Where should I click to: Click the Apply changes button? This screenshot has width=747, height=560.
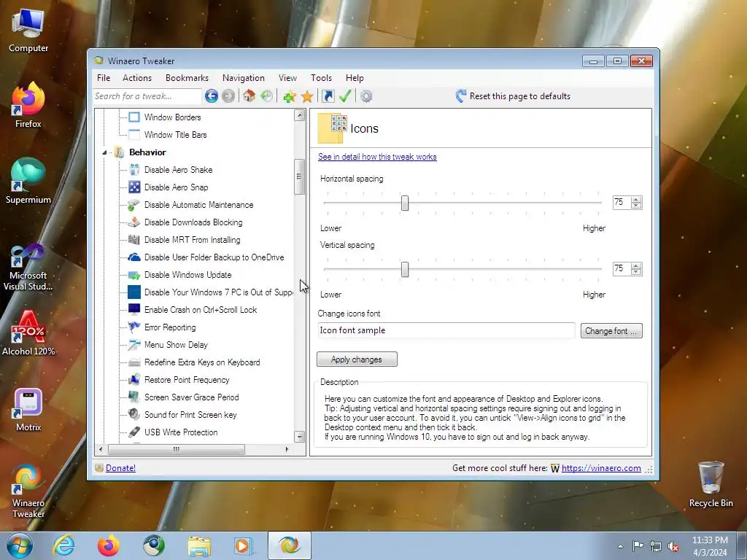click(357, 359)
